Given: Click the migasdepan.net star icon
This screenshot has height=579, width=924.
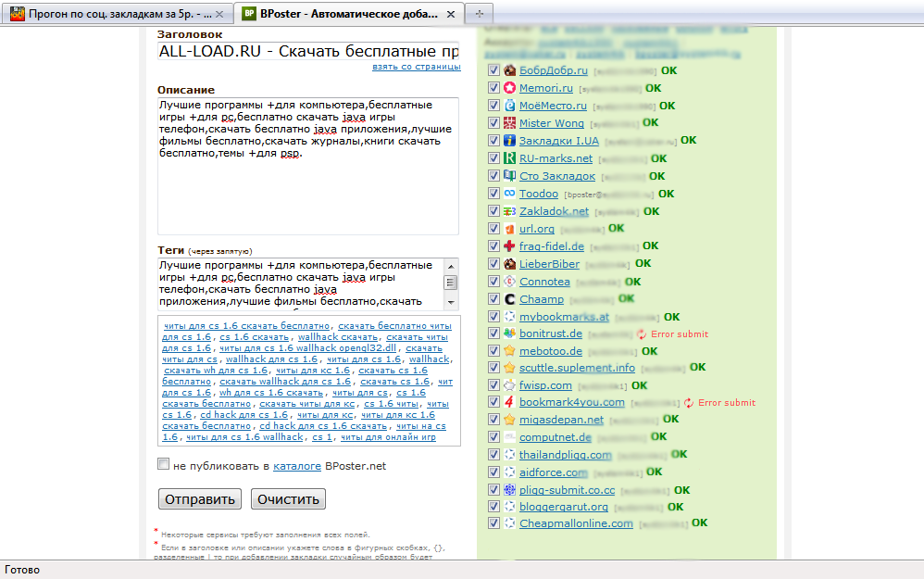Looking at the screenshot, I should tap(510, 420).
